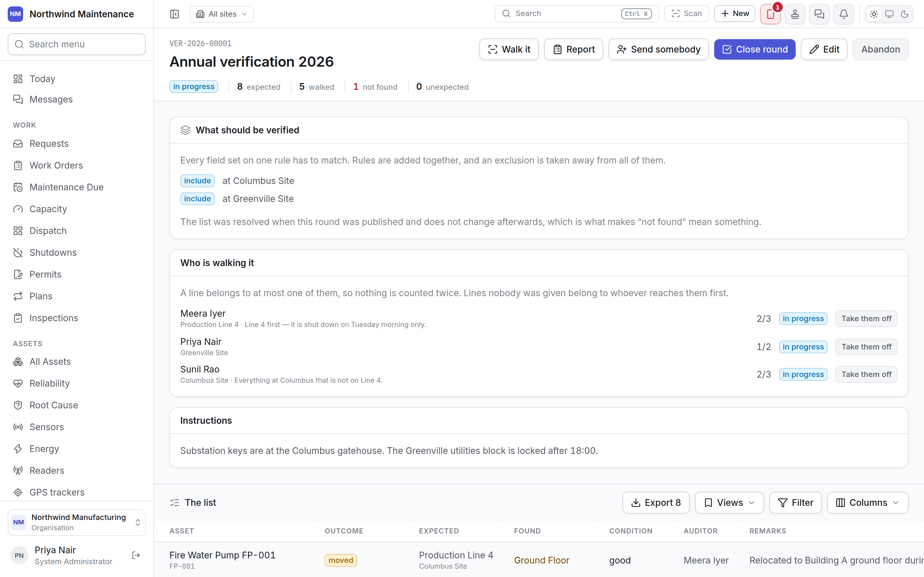Switch to dark theme moon toggle
Image resolution: width=924 pixels, height=577 pixels.
coord(904,14)
